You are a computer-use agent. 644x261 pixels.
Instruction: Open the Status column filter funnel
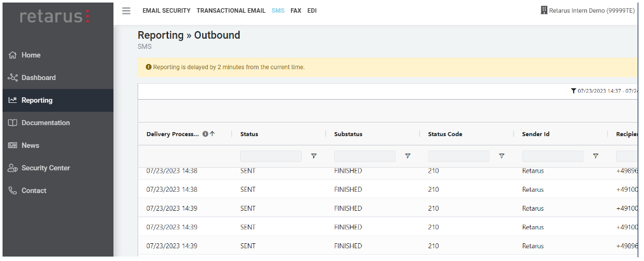click(314, 156)
